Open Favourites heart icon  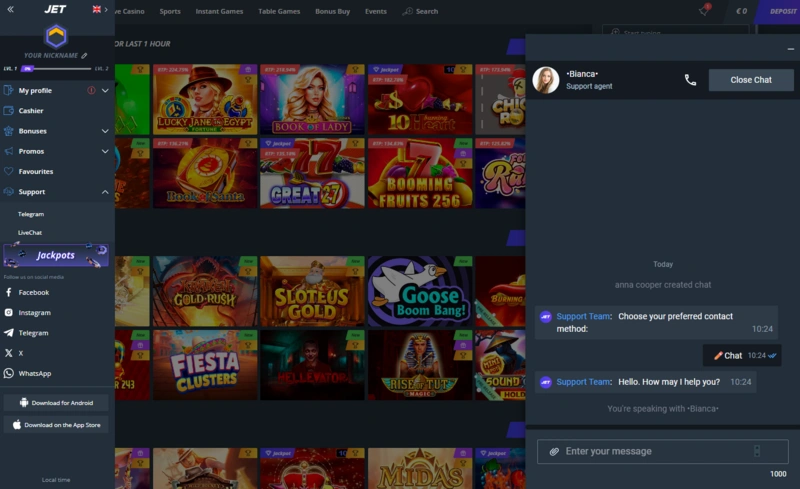pyautogui.click(x=9, y=172)
